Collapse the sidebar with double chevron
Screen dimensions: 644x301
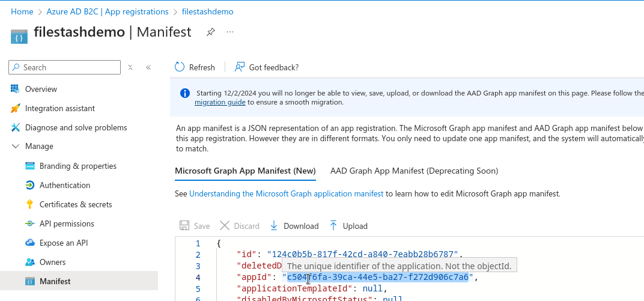point(148,67)
